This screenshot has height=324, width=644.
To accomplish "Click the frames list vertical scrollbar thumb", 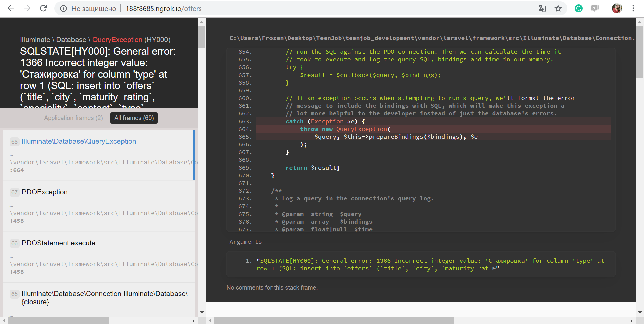I will tap(202, 37).
